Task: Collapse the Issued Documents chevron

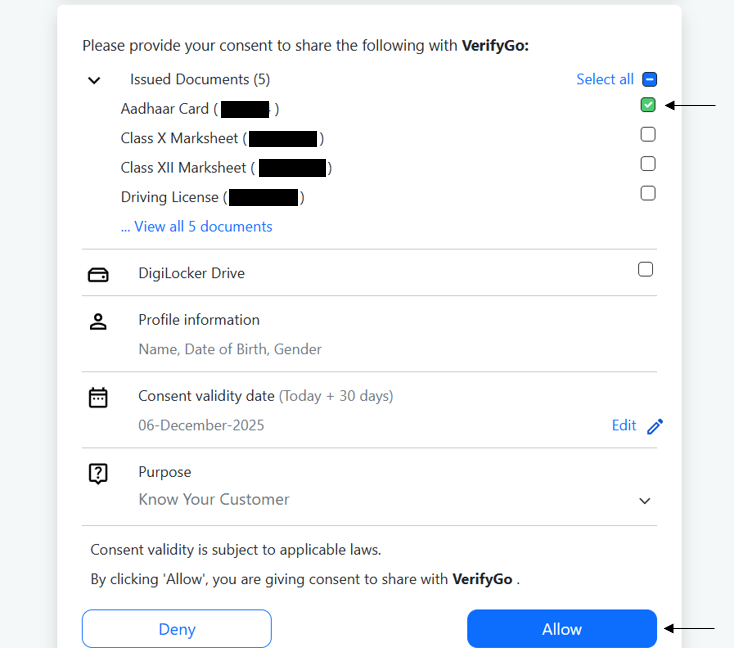Action: coord(94,80)
